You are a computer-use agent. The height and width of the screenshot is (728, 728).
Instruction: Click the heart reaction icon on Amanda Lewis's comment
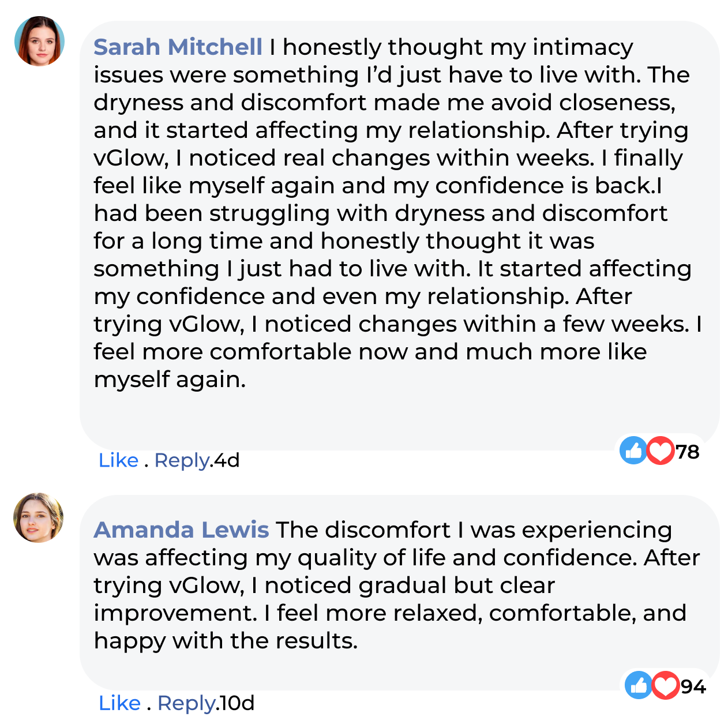[x=665, y=685]
